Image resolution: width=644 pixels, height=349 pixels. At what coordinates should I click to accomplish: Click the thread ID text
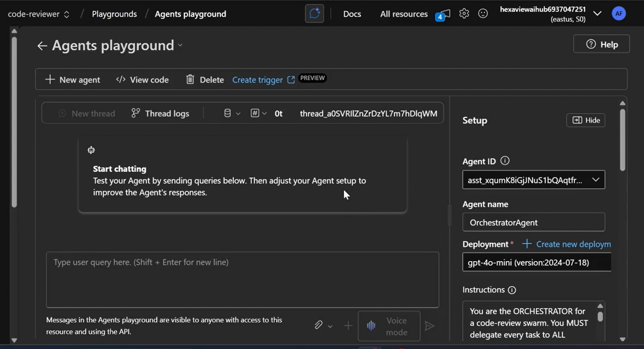(x=368, y=113)
